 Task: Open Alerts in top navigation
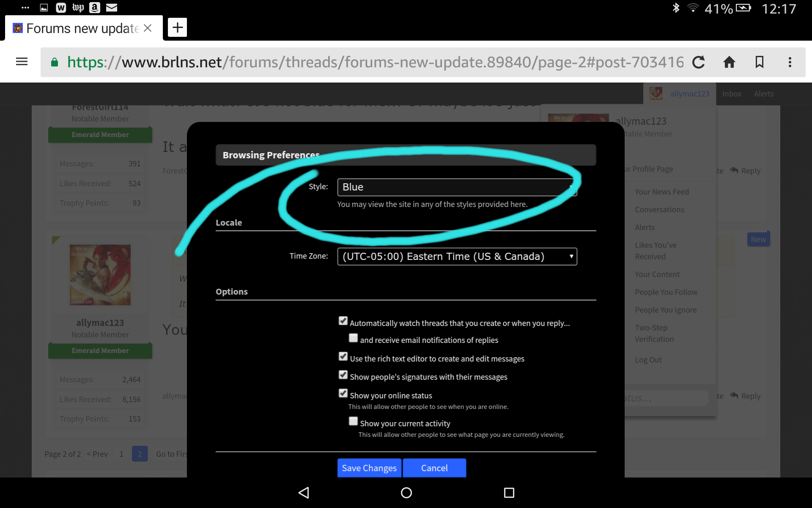pos(764,94)
